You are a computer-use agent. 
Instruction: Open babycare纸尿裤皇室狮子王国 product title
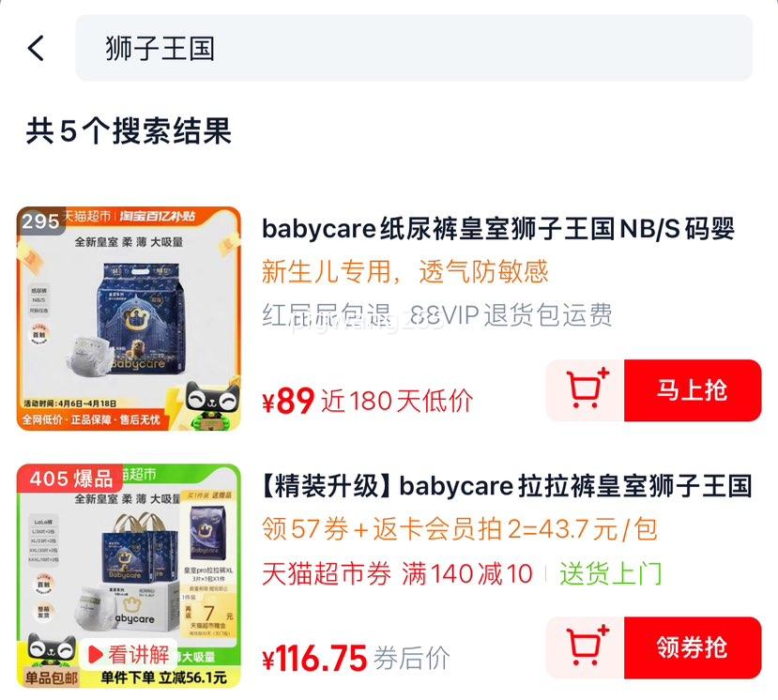click(498, 229)
